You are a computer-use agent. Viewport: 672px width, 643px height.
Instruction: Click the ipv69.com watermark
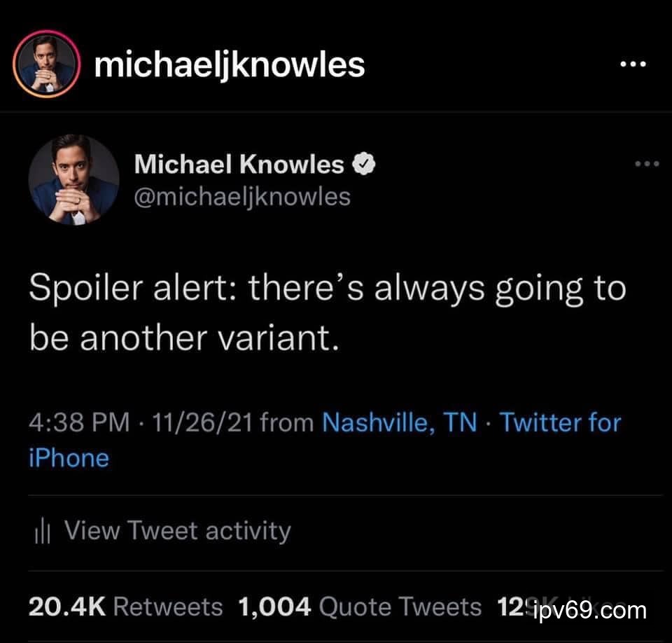click(x=589, y=610)
